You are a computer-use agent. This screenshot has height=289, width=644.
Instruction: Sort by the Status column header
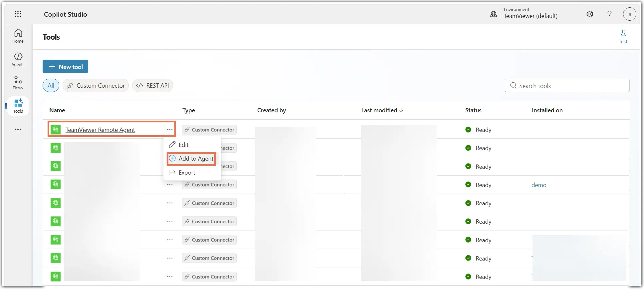point(473,110)
